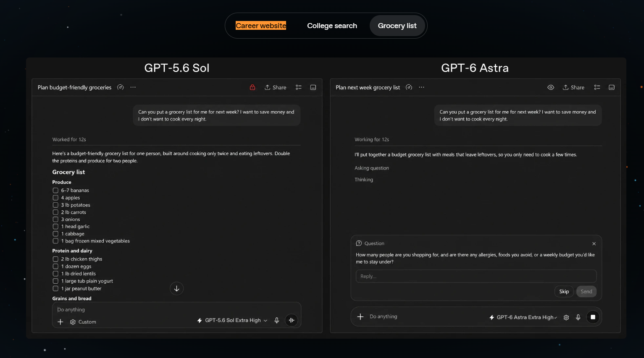The image size is (644, 358).
Task: Toggle the eye visibility icon in Astra panel
Action: click(551, 87)
